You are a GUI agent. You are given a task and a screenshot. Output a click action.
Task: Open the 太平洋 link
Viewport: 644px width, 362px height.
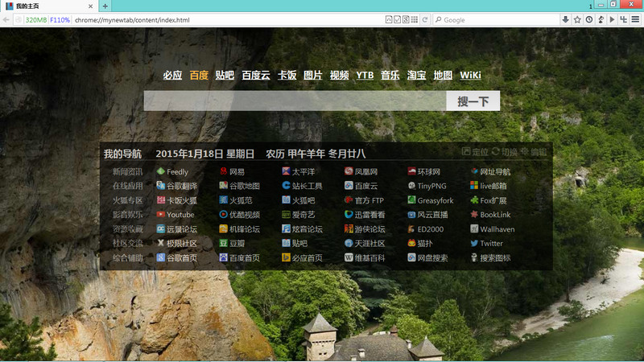(299, 171)
